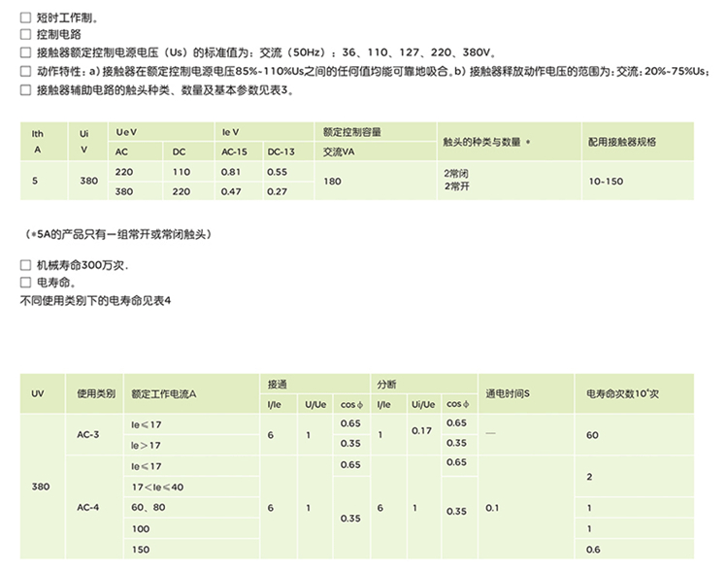Select the AC-4 使用类别 cell

pyautogui.click(x=88, y=508)
